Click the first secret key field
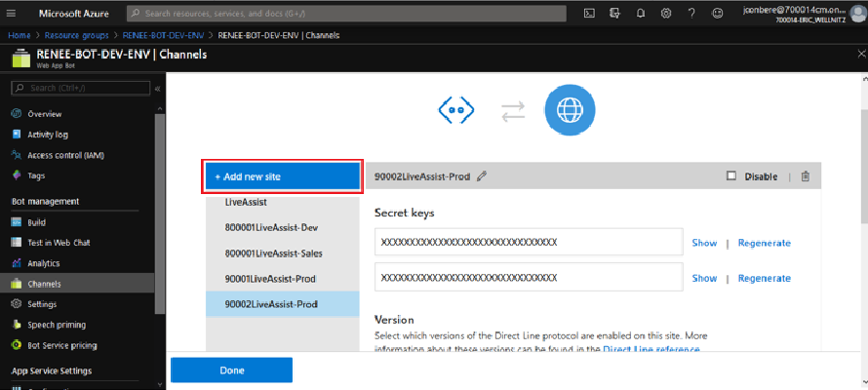Viewport: 868px width, 390px height. click(529, 243)
